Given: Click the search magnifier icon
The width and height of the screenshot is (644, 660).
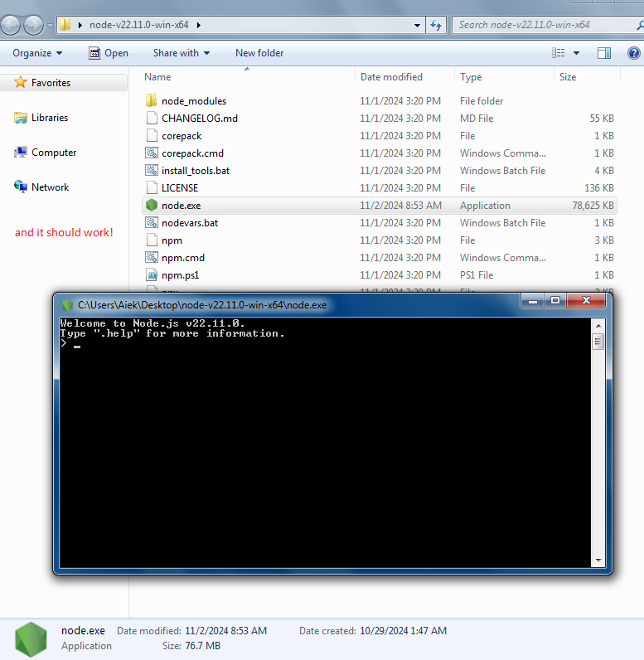Looking at the screenshot, I should point(639,25).
